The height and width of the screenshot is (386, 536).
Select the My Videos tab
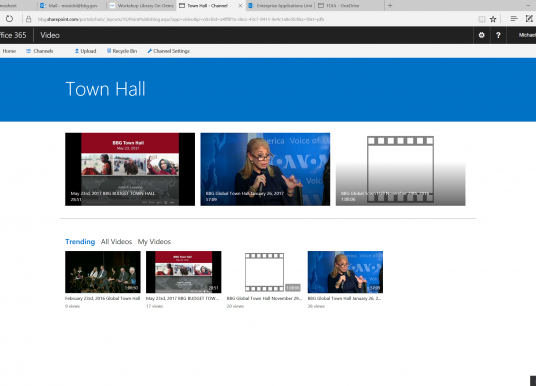154,242
